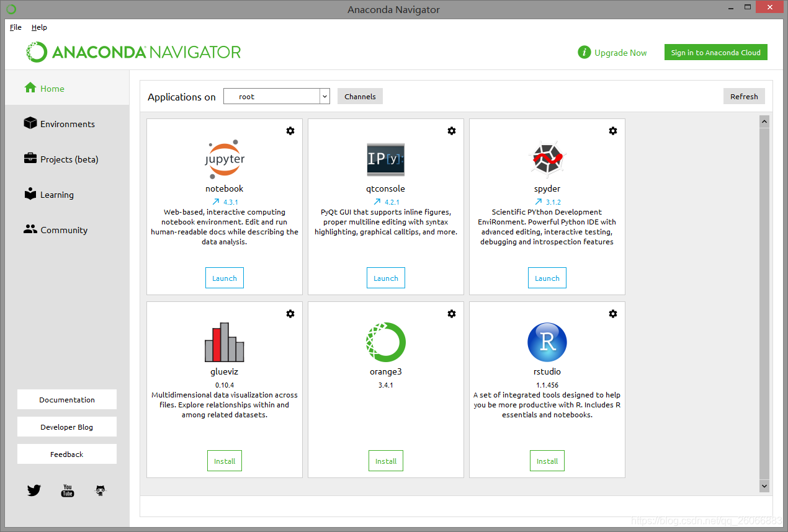Click the orange3 app name

386,371
